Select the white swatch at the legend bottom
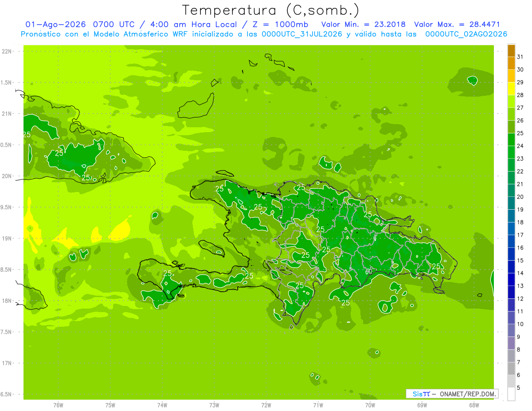 point(511,394)
